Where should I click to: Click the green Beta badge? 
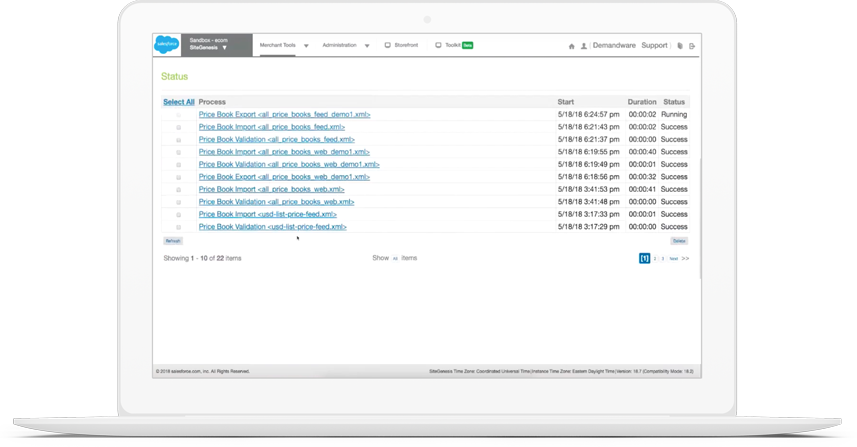pos(468,45)
